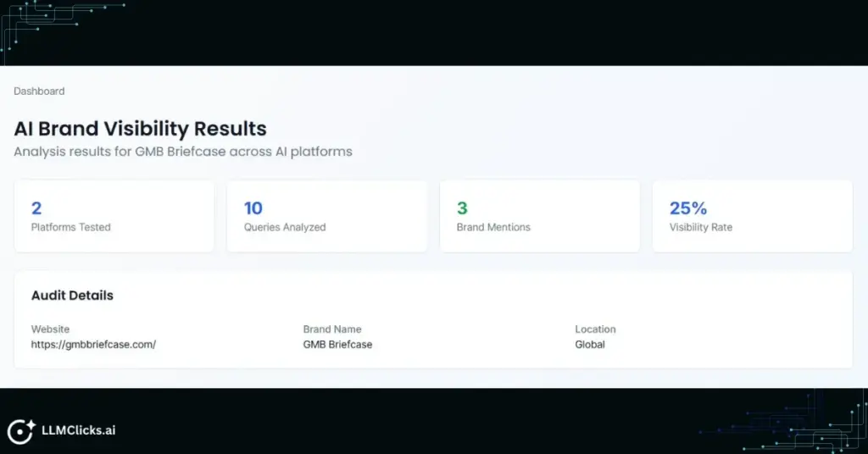Click the Queries Analyzed value 10

click(x=253, y=208)
